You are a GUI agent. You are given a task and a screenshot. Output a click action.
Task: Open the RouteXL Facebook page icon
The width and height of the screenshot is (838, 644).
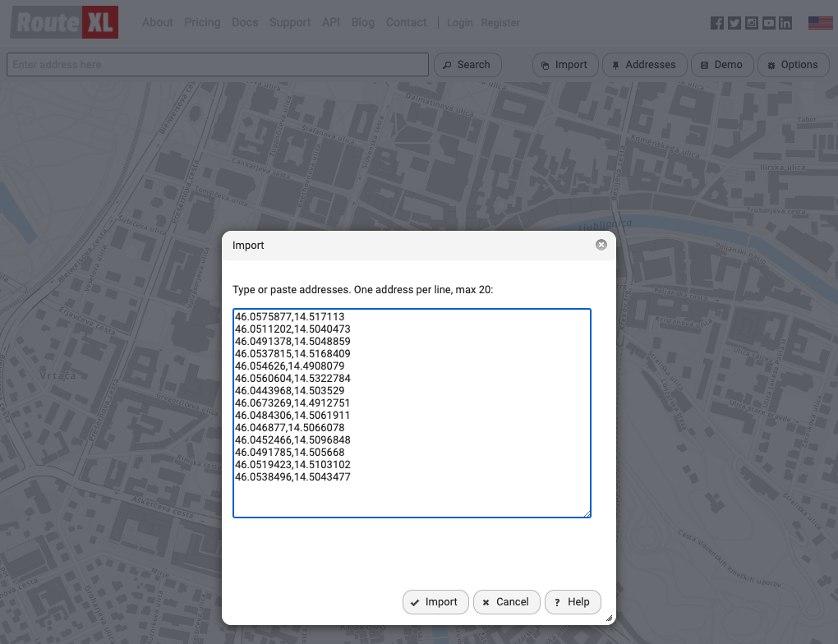pyautogui.click(x=717, y=23)
